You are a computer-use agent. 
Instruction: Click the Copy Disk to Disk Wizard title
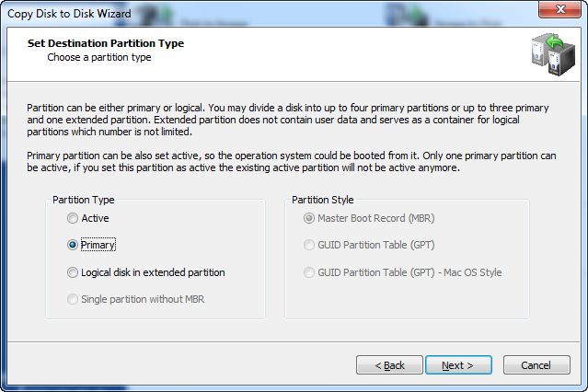69,14
